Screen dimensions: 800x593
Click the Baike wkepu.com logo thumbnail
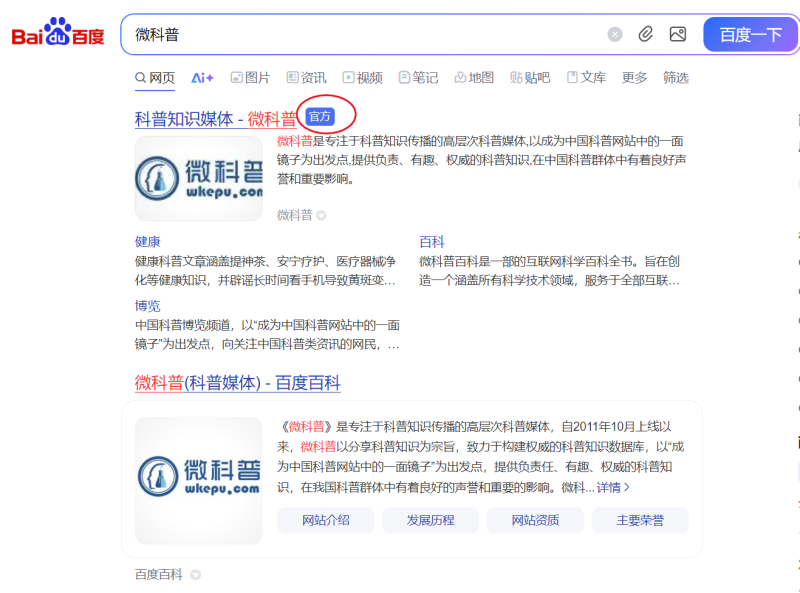pos(199,480)
